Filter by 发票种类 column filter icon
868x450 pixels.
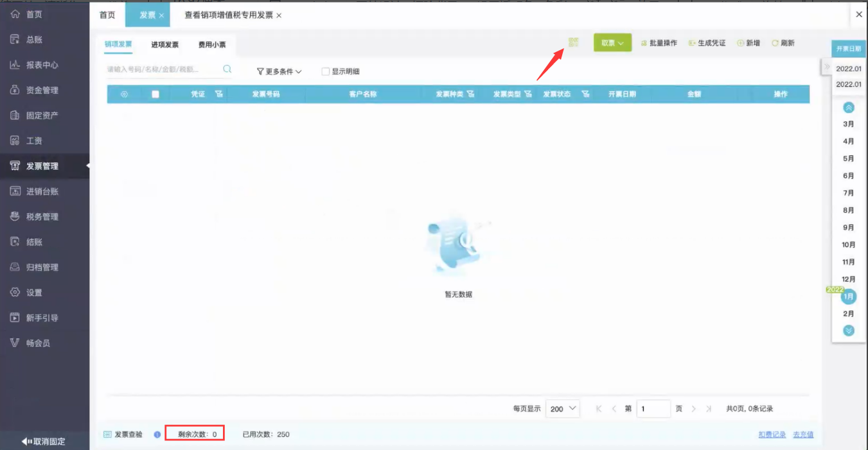pyautogui.click(x=470, y=94)
